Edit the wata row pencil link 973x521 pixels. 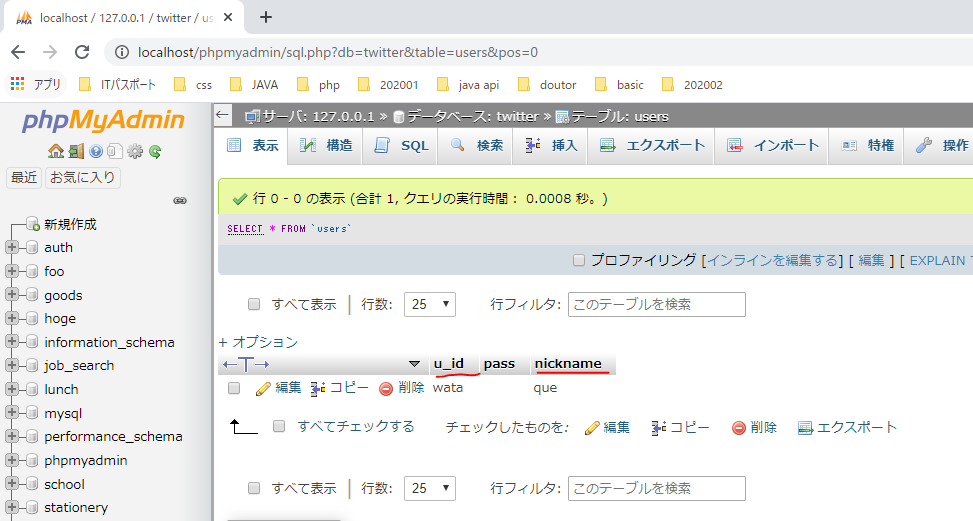point(279,388)
